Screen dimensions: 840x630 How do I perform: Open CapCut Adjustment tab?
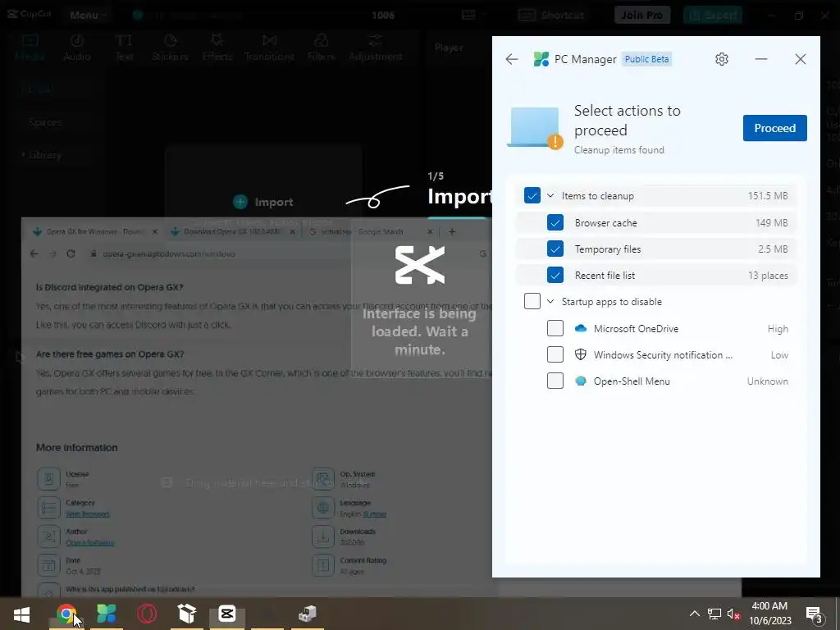[x=375, y=48]
